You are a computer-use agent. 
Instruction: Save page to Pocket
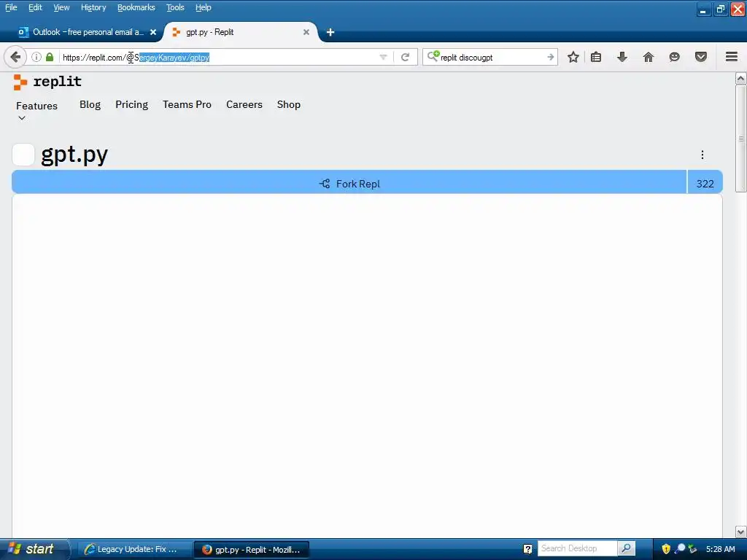point(701,57)
